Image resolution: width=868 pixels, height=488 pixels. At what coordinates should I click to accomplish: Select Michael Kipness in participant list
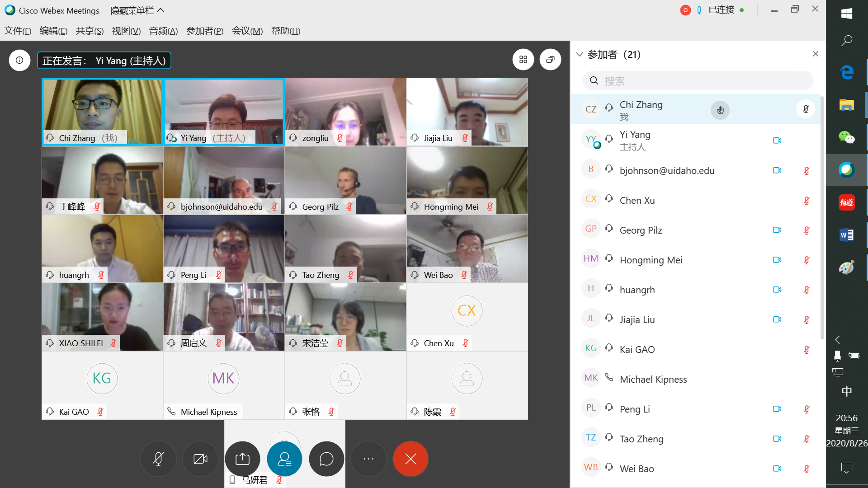(x=653, y=379)
